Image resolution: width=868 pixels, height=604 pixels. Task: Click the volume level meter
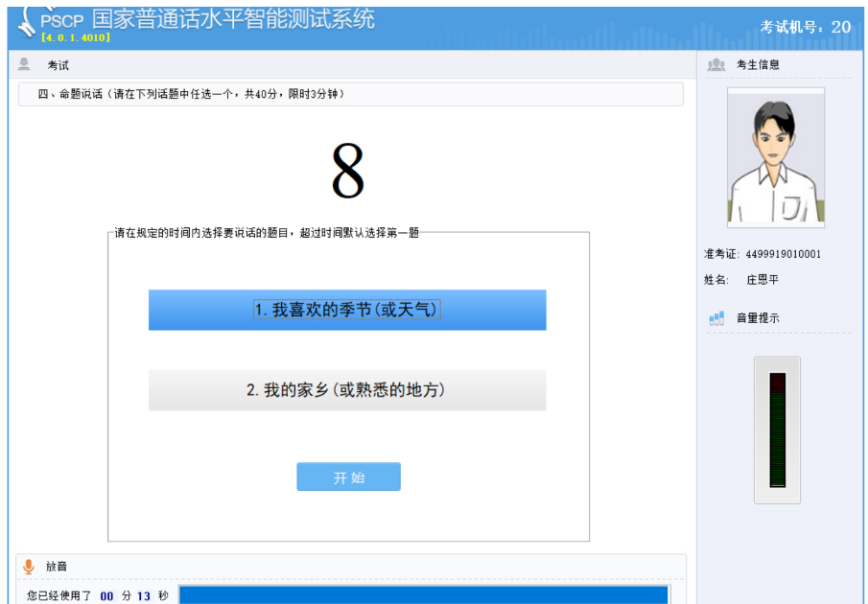click(777, 430)
